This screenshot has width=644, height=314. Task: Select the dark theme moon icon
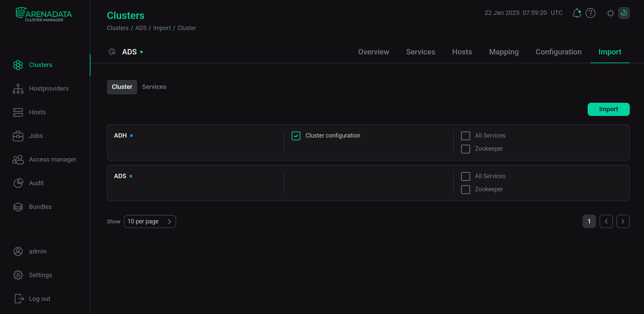(624, 13)
